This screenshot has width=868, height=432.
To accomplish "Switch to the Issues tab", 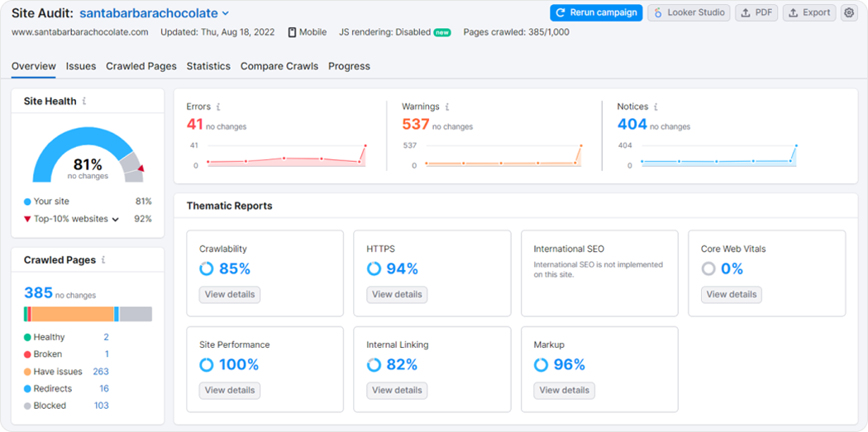I will point(81,66).
